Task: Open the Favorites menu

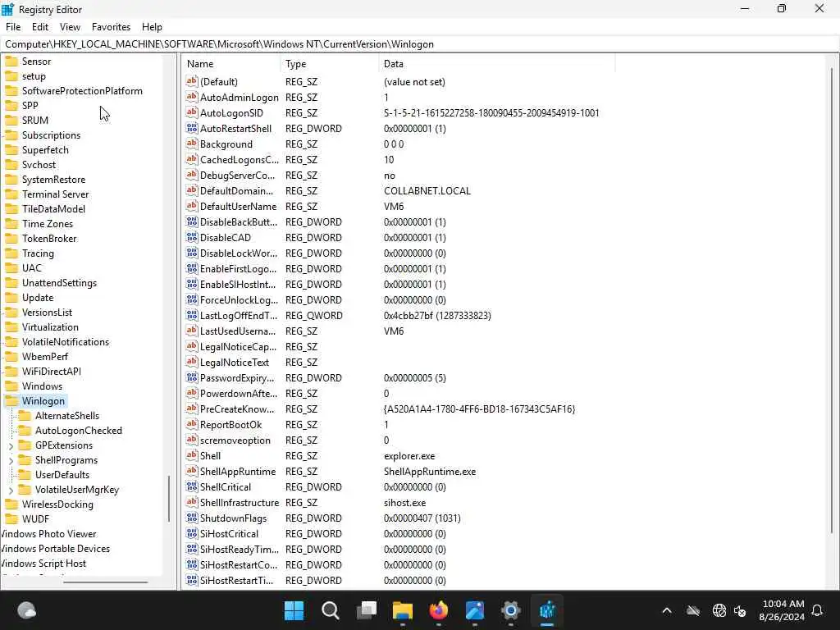Action: 111,27
